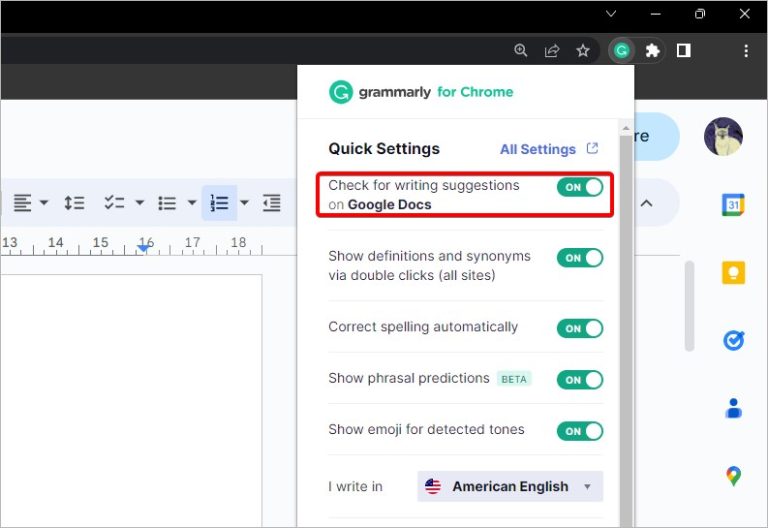
Task: Open Google Keep side panel icon
Action: pos(733,273)
